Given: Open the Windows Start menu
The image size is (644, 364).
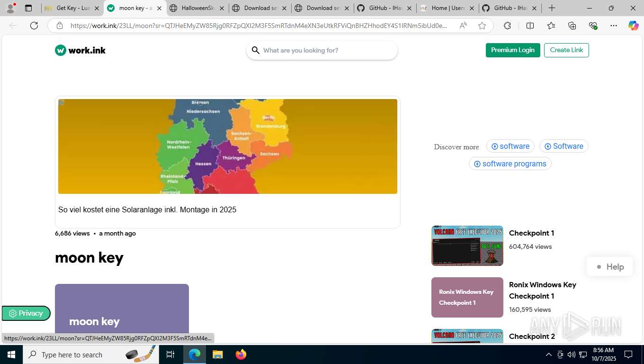Looking at the screenshot, I should pos(11,355).
